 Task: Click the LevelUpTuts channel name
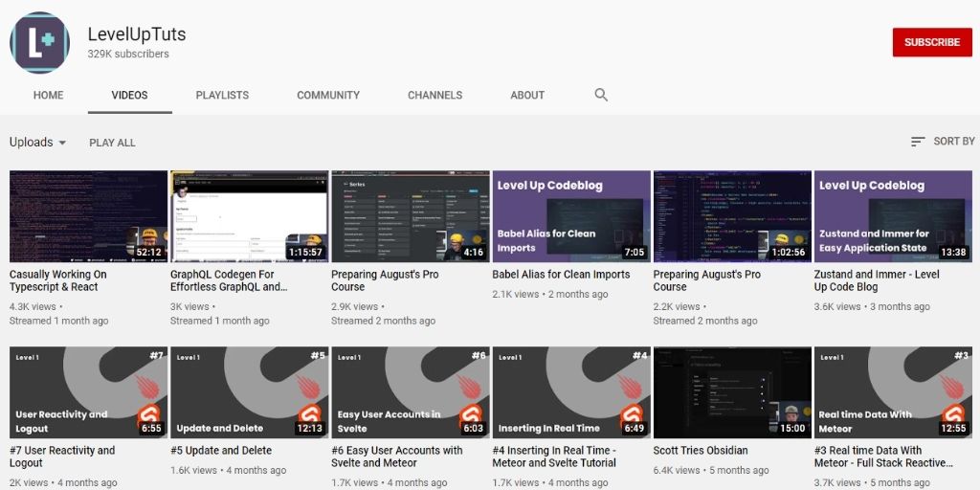pyautogui.click(x=137, y=34)
